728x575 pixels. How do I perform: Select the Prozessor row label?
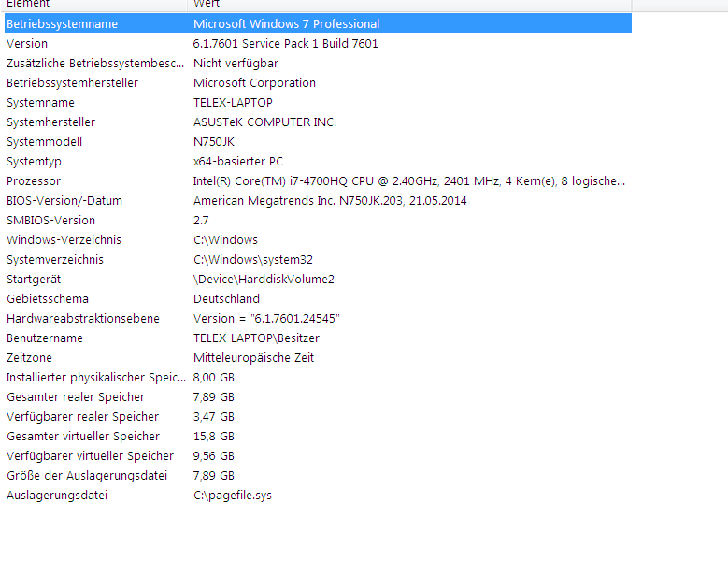[34, 181]
